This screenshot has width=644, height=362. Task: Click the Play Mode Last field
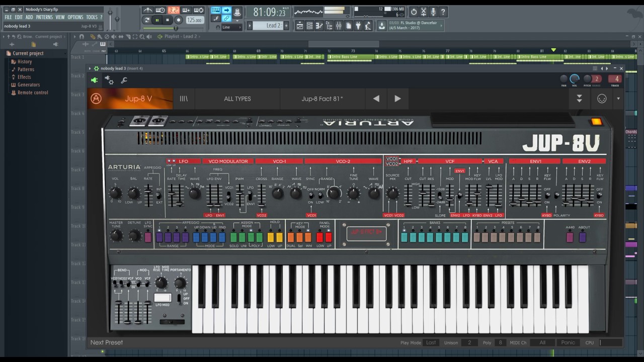pos(431,342)
